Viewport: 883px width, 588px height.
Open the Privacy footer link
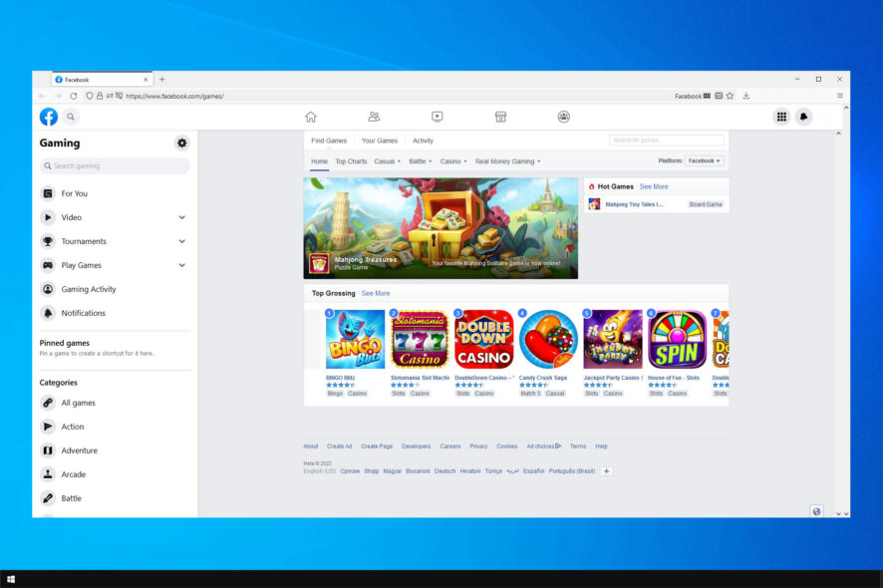click(478, 446)
